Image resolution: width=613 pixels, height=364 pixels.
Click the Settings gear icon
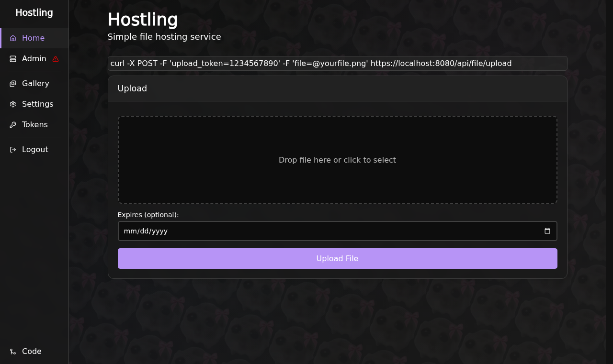13,104
